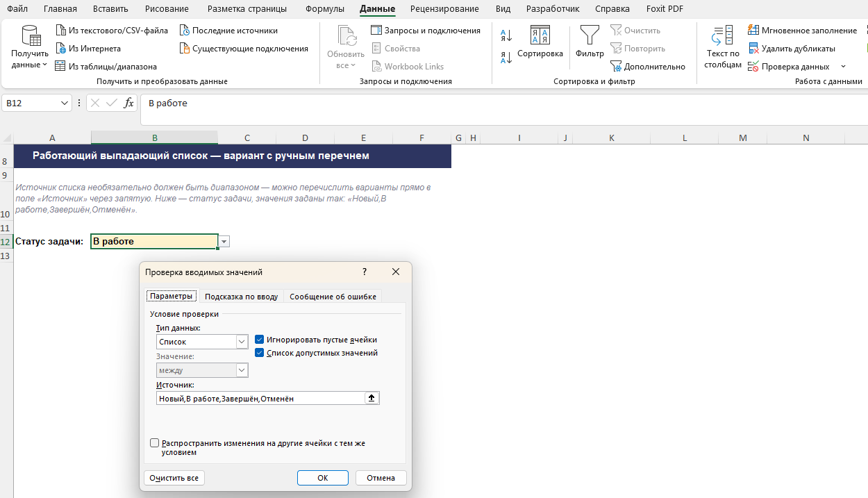Open the Формулы ribbon tab
The width and height of the screenshot is (868, 498).
324,9
